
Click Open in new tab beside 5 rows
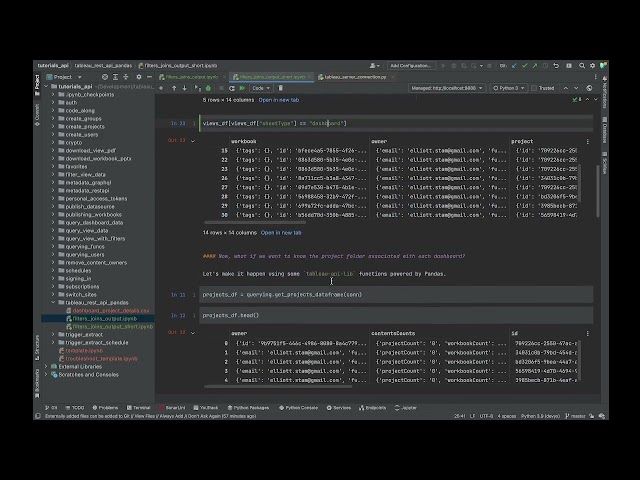pos(279,100)
